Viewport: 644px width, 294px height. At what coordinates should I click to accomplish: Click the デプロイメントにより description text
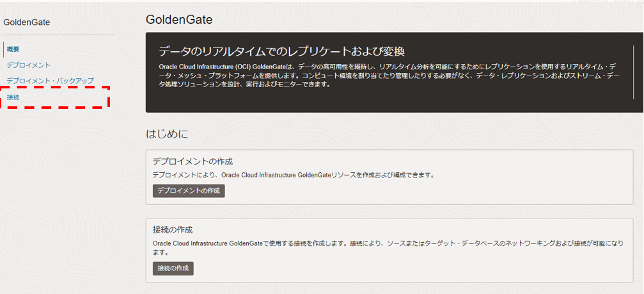tap(294, 175)
